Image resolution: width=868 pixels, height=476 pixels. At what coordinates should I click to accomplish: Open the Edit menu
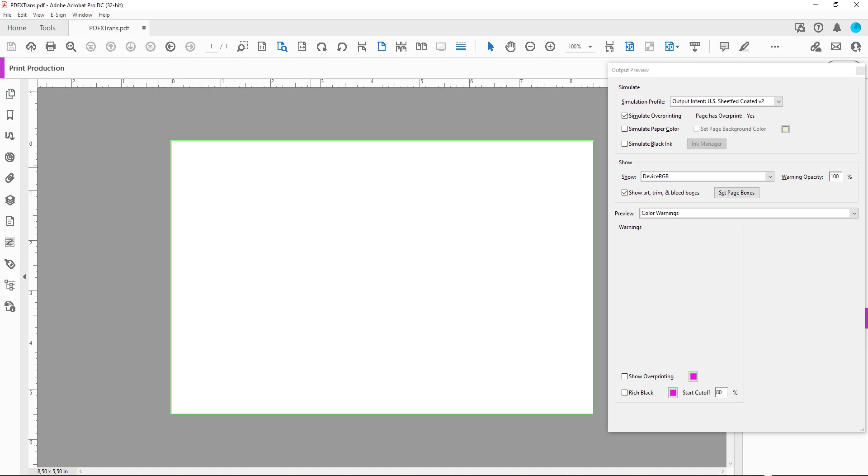coord(22,15)
